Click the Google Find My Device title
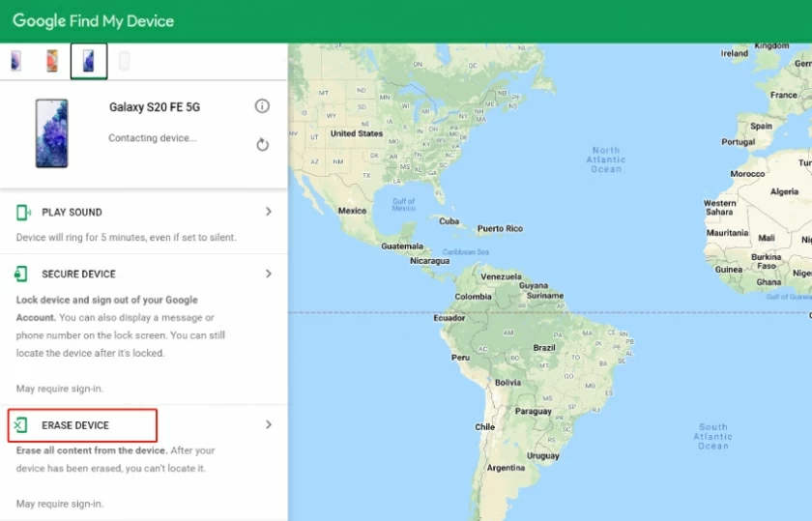 pos(93,21)
